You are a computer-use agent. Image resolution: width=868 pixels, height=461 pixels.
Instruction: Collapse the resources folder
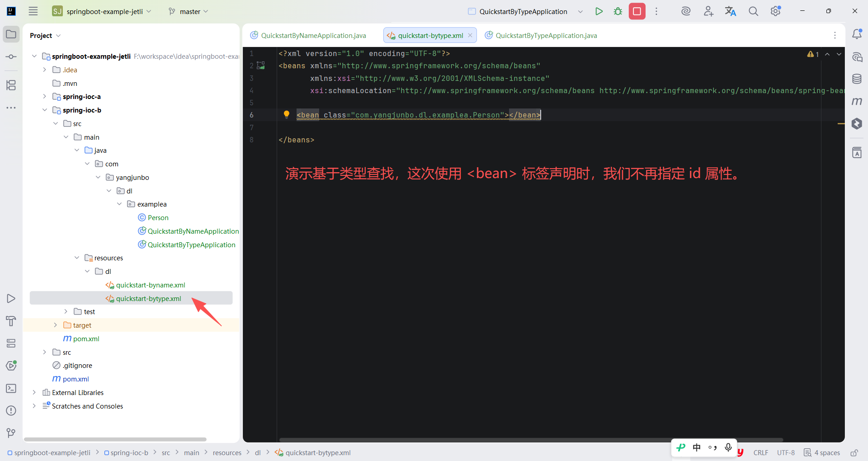click(x=77, y=258)
